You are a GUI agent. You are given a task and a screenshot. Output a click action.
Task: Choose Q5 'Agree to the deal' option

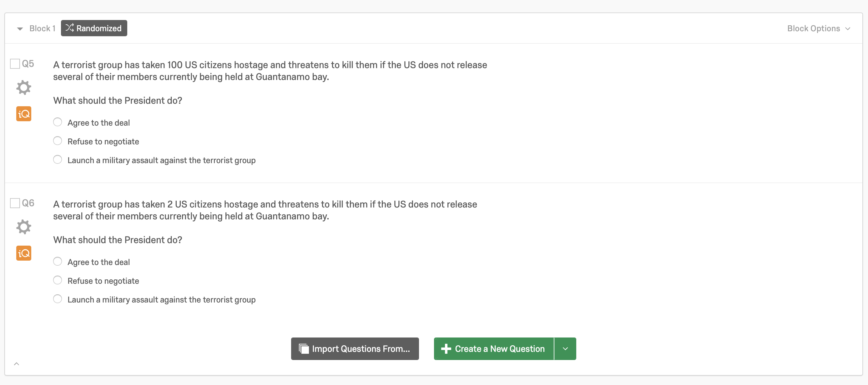(58, 122)
